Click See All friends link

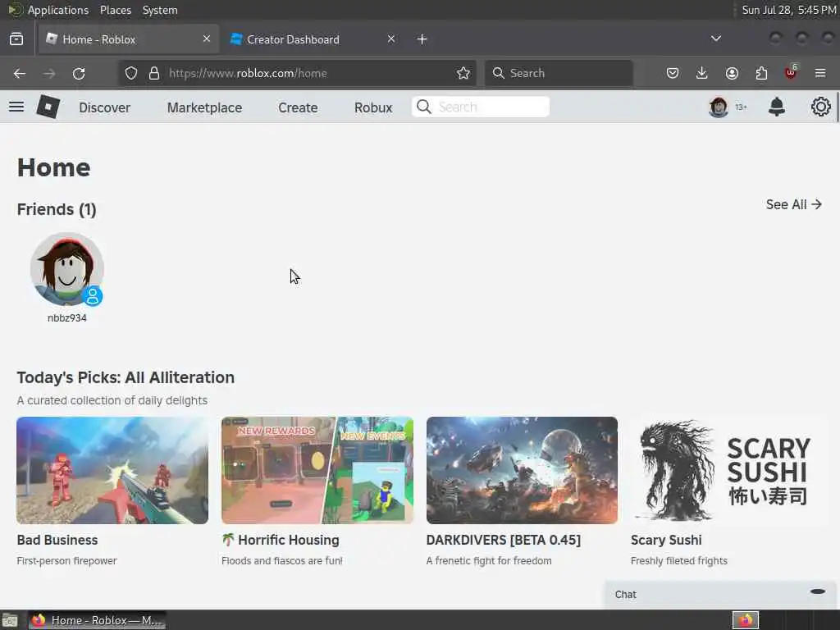(x=793, y=204)
